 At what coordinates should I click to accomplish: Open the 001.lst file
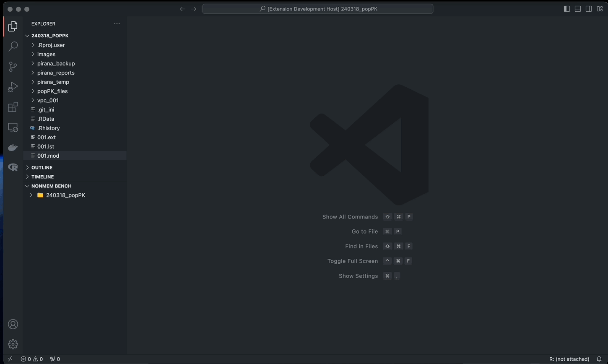75,146
